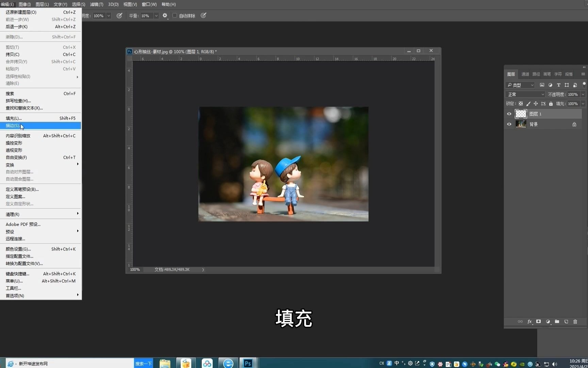The image size is (588, 368).
Task: Open file explorer from the taskbar
Action: pyautogui.click(x=165, y=363)
